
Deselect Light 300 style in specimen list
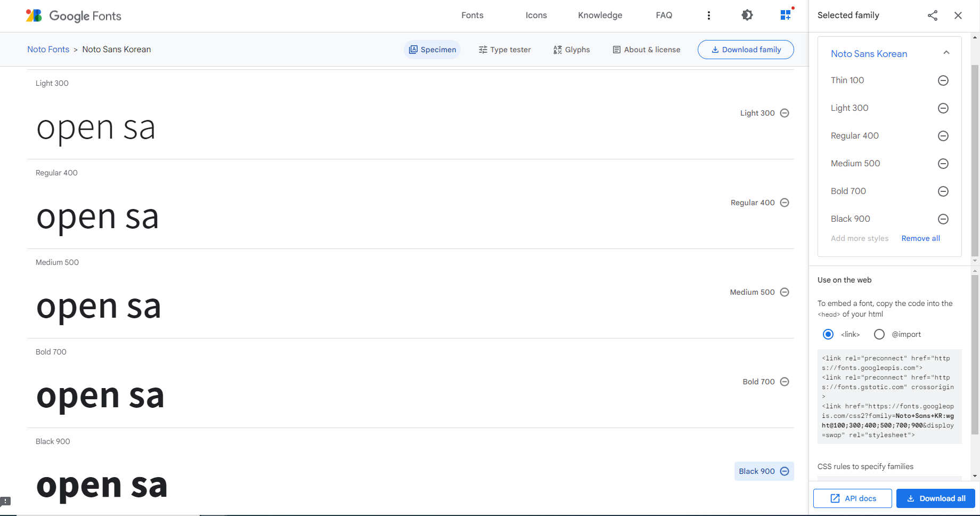764,113
